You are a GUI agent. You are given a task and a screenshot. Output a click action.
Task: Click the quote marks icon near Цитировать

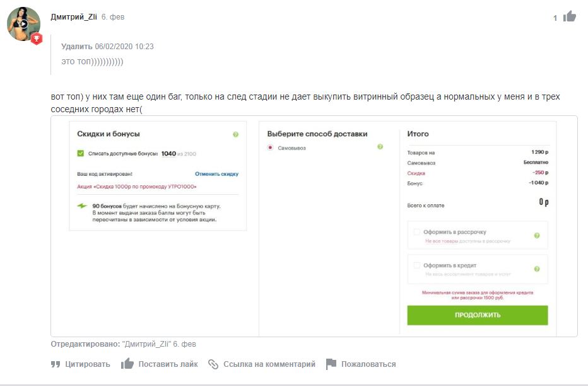[x=56, y=364]
